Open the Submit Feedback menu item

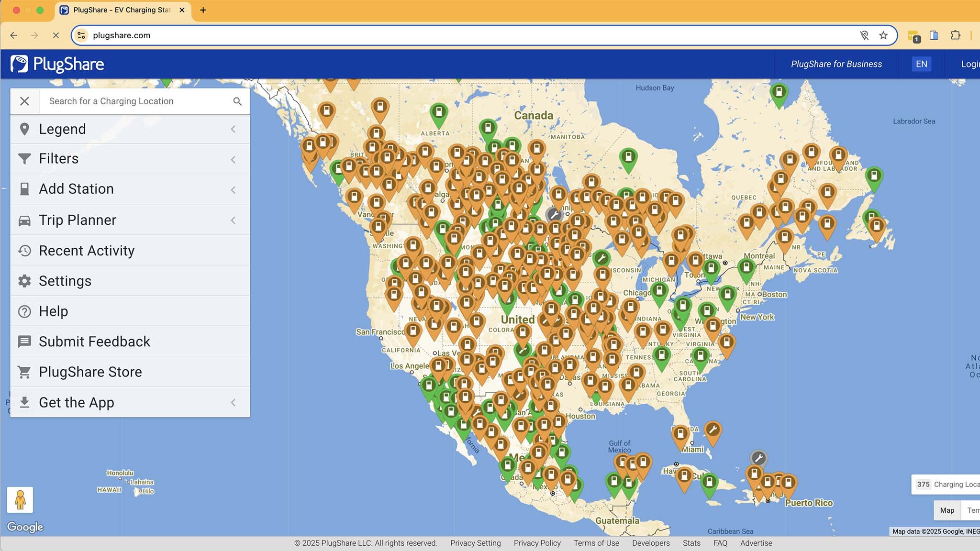[94, 342]
